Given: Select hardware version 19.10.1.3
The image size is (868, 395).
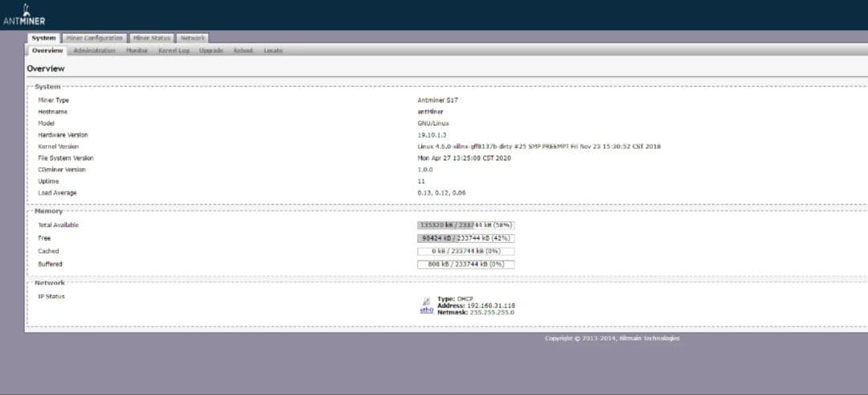Looking at the screenshot, I should pos(432,135).
